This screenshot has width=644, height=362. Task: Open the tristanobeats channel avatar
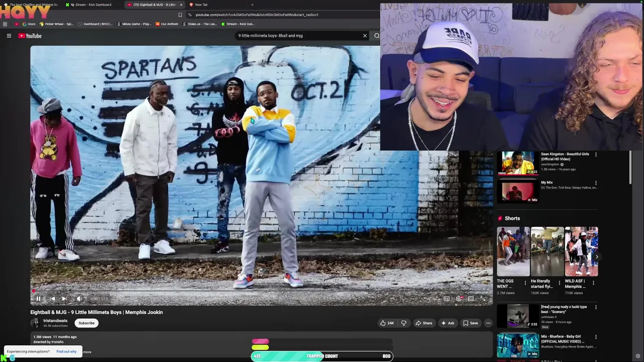(x=35, y=323)
